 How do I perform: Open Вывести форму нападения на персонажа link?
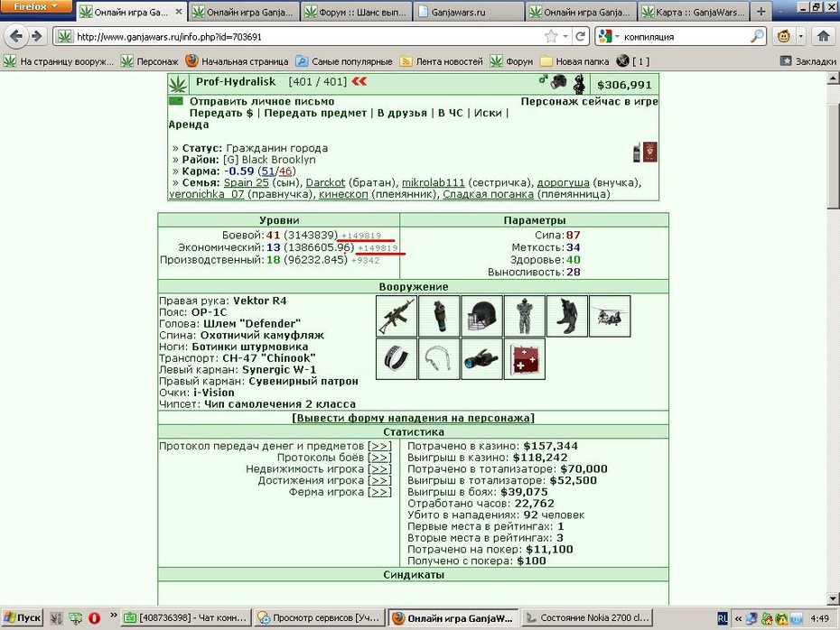[x=413, y=418]
